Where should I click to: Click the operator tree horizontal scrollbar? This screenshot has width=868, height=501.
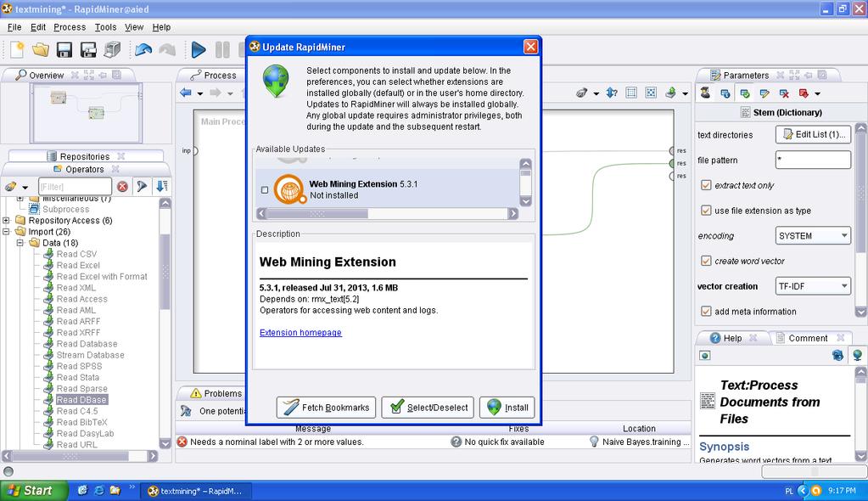pyautogui.click(x=70, y=455)
